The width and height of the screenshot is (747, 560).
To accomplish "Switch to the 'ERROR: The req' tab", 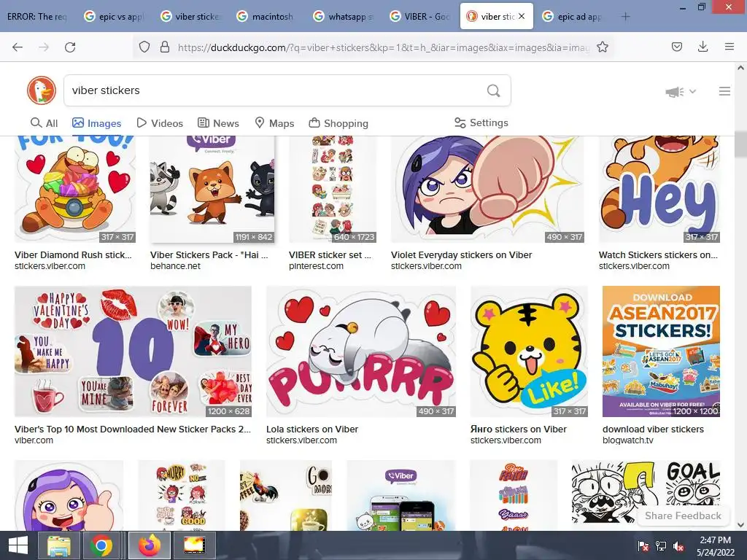I will pos(37,17).
